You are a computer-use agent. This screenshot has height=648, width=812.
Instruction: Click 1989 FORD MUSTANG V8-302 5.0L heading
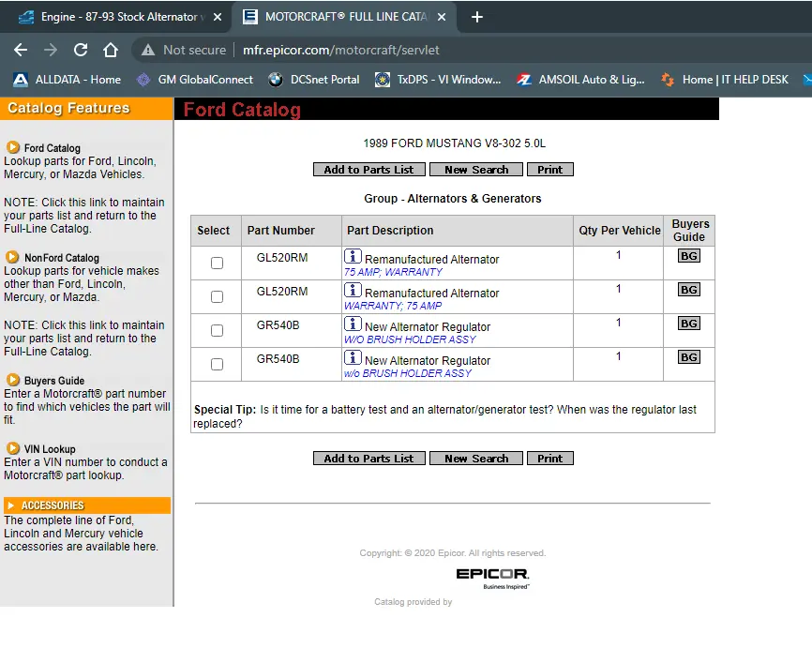pyautogui.click(x=454, y=143)
